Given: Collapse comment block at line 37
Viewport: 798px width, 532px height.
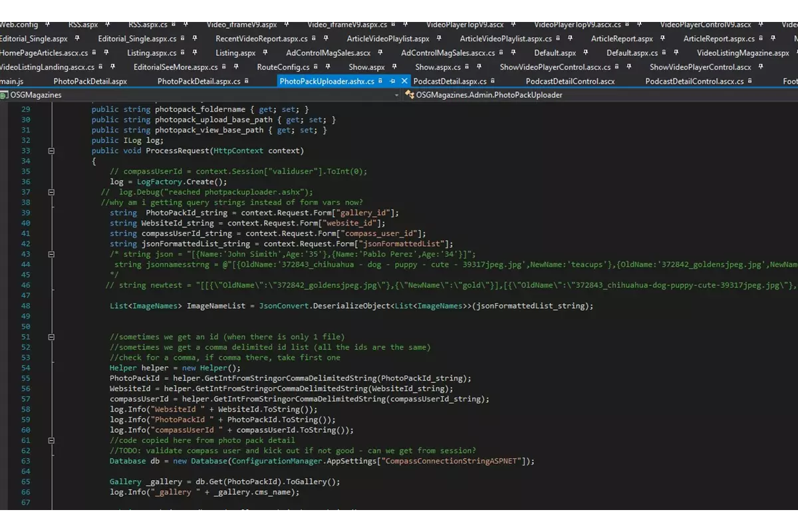Looking at the screenshot, I should 51,192.
